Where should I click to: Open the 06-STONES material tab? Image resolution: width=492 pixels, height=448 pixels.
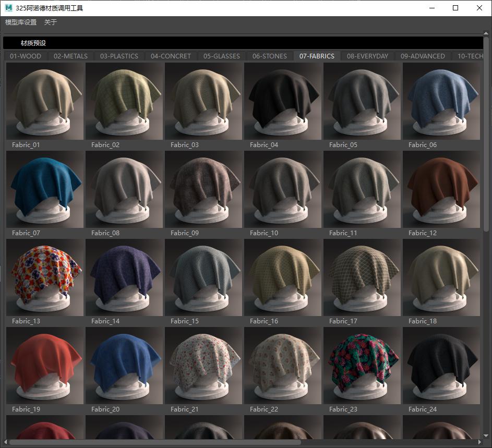(x=270, y=56)
